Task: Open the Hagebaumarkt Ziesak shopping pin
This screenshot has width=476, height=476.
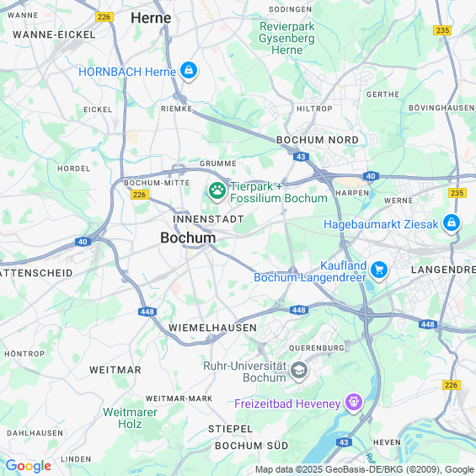Action: pyautogui.click(x=452, y=224)
